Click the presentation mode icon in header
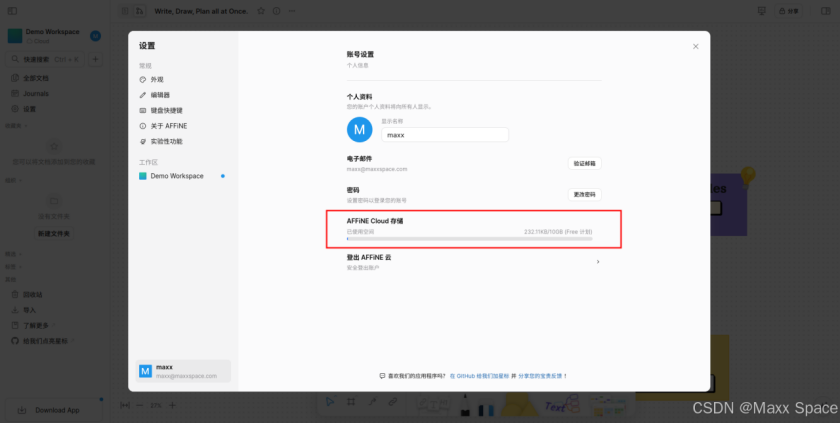Viewport: 840px width, 423px height. [x=761, y=11]
